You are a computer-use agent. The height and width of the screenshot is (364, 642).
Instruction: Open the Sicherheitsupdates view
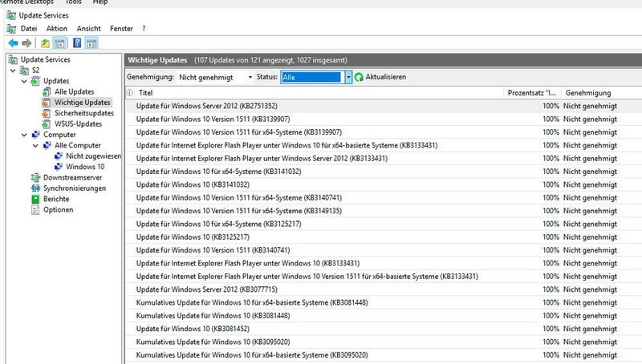click(x=84, y=113)
